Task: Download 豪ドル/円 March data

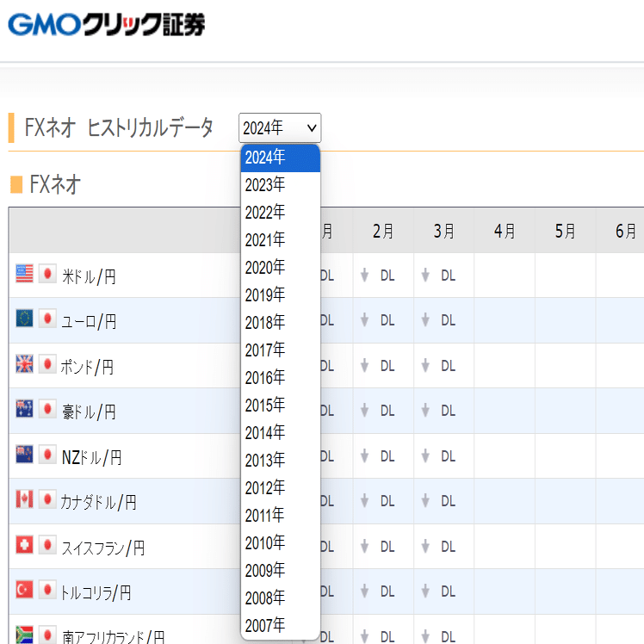Action: [438, 411]
